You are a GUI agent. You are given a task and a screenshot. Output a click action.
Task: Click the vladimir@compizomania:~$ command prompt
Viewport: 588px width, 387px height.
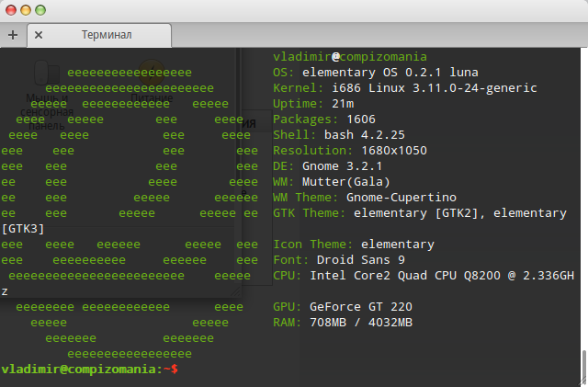pos(90,370)
